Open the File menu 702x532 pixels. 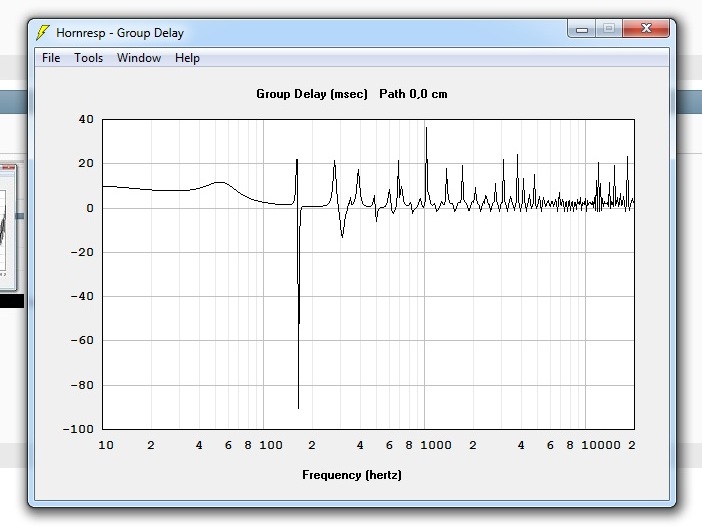tap(51, 58)
